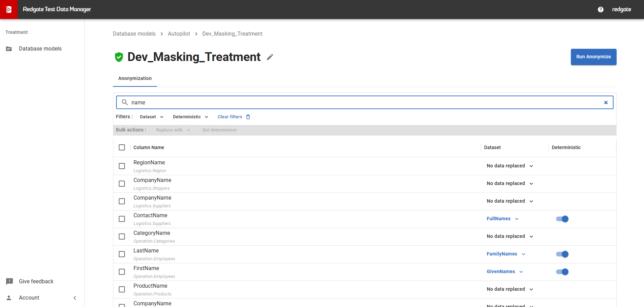This screenshot has height=307, width=644.
Task: Click the green shield status icon
Action: [119, 57]
